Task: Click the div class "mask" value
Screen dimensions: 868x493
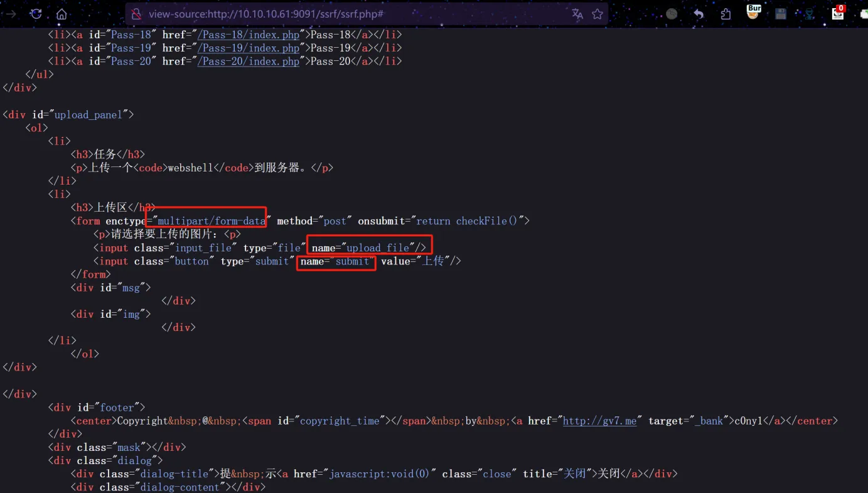Action: [129, 447]
